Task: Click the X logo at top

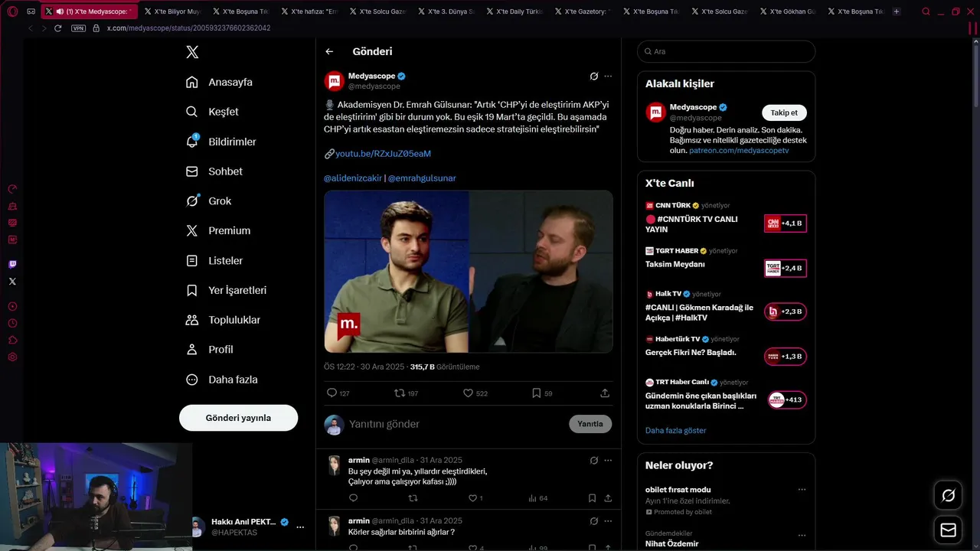Action: tap(192, 52)
